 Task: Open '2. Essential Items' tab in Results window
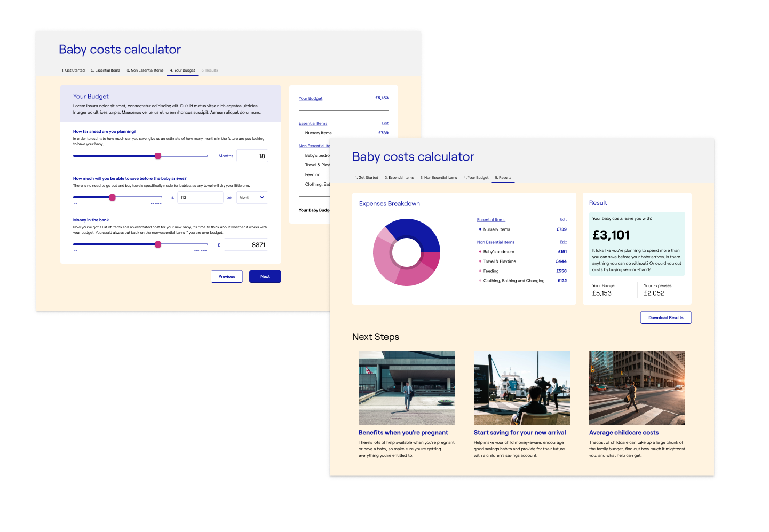(x=399, y=178)
